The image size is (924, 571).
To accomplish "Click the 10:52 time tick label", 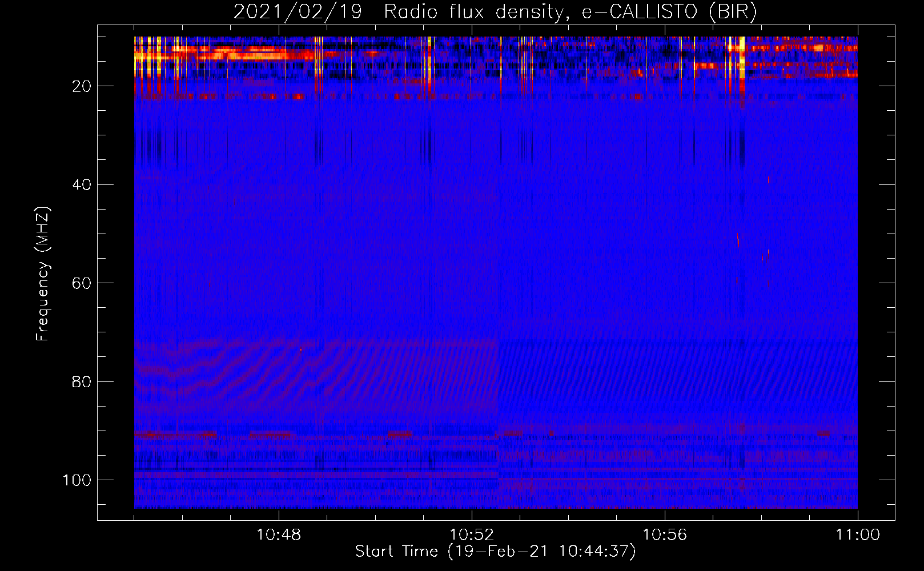I will (472, 535).
